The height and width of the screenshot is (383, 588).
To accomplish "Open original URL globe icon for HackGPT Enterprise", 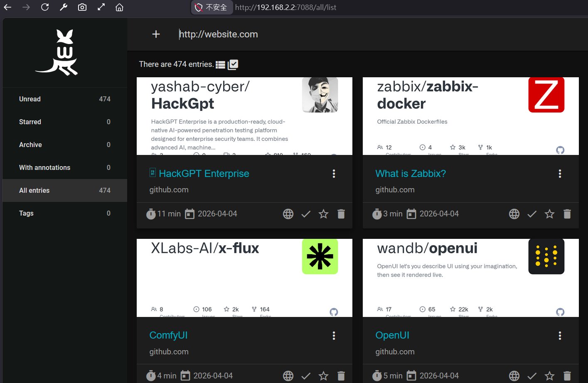I will tap(288, 214).
